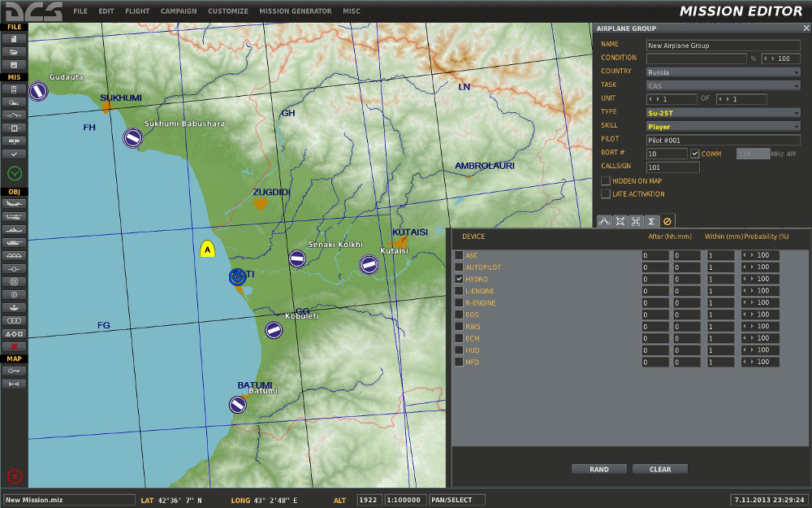Open the briefing panel icon under MIS
Screen dimensions: 812x508
14,89
